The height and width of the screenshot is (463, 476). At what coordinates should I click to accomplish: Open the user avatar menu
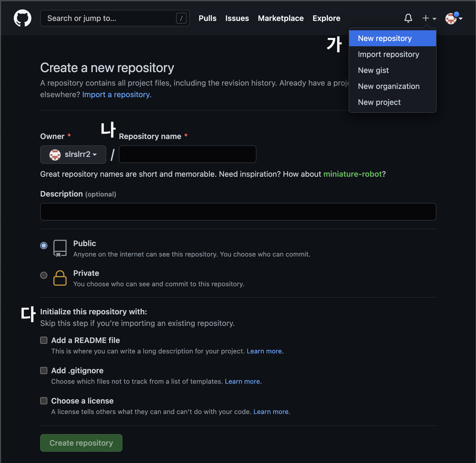[454, 18]
